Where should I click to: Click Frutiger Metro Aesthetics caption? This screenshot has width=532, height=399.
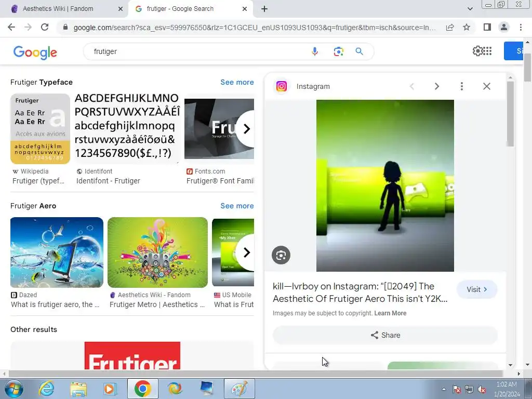[157, 304]
